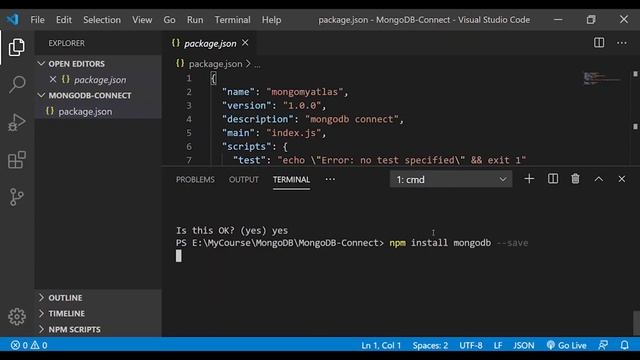Click the "index.js" value on line 5
This screenshot has height=360, width=640.
pyautogui.click(x=294, y=133)
